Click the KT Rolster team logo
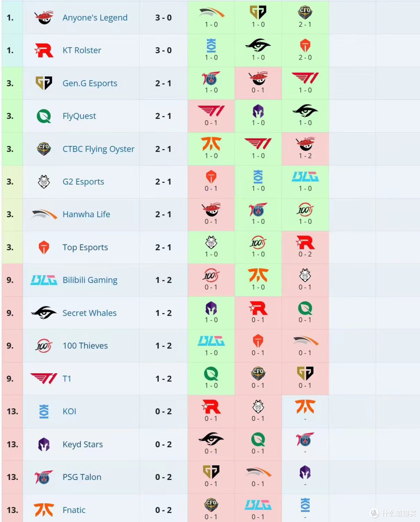420x522 pixels. [x=44, y=50]
